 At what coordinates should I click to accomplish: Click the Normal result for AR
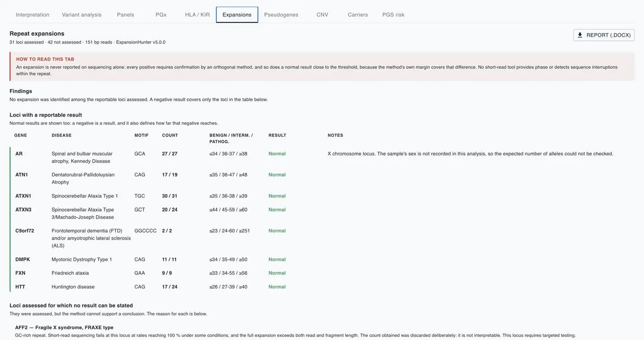click(x=277, y=154)
